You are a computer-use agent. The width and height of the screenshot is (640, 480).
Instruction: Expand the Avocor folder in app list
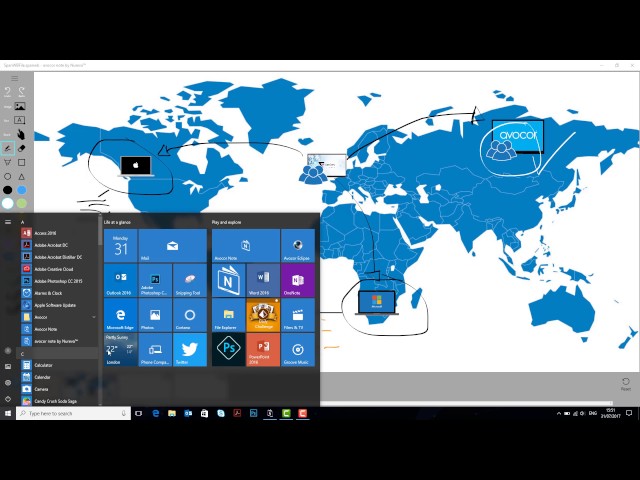(59, 317)
